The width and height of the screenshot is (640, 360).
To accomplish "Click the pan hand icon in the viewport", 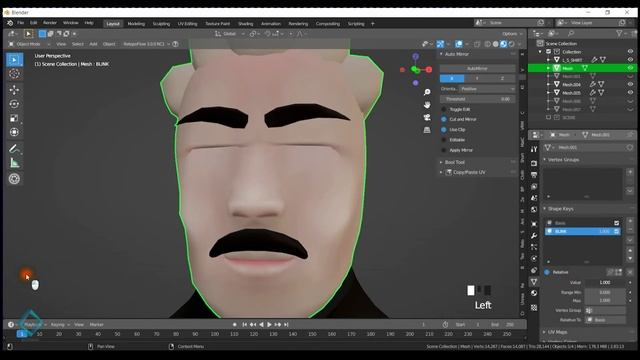I will pyautogui.click(x=427, y=105).
